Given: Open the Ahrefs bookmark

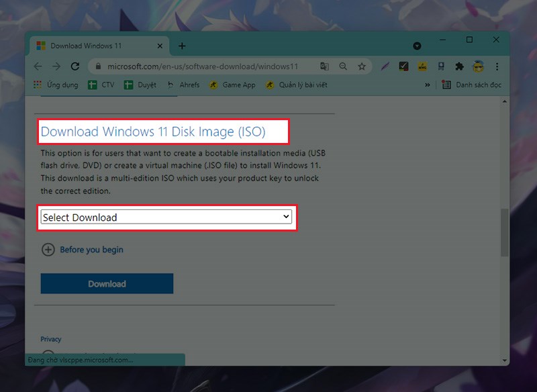Looking at the screenshot, I should tap(183, 85).
